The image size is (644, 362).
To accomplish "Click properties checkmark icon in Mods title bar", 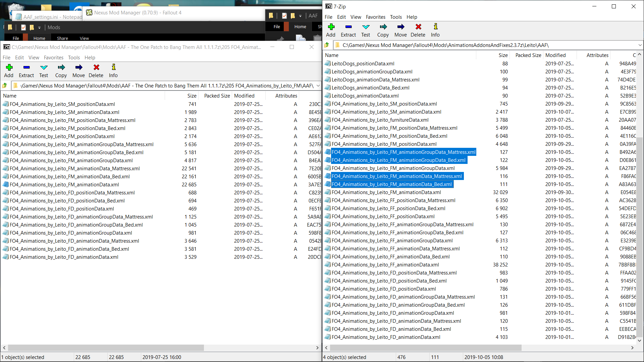I will tap(23, 27).
